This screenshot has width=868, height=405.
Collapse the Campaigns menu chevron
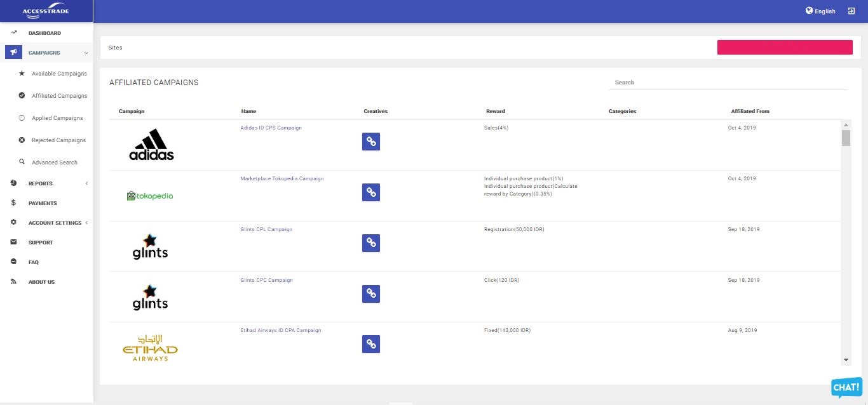tap(86, 53)
